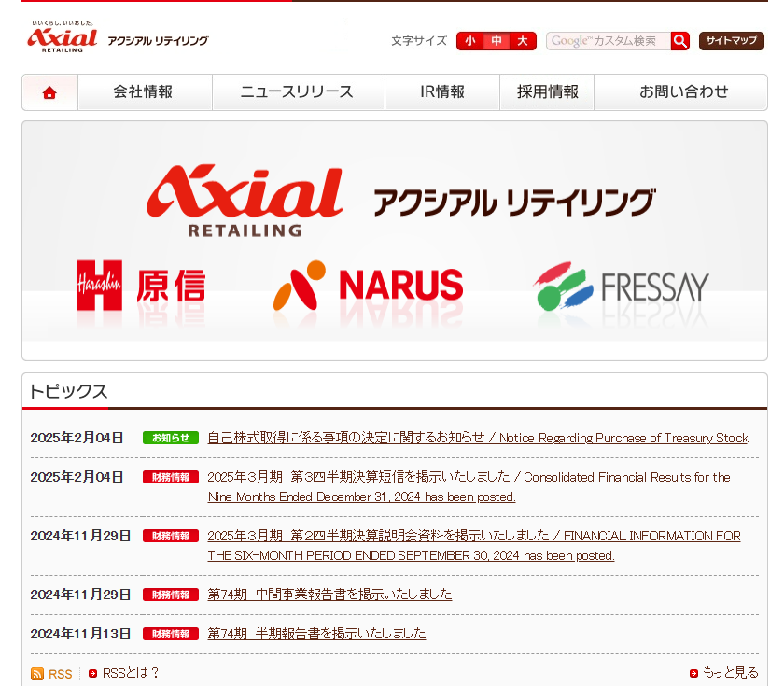Click the もっと見る link

731,673
